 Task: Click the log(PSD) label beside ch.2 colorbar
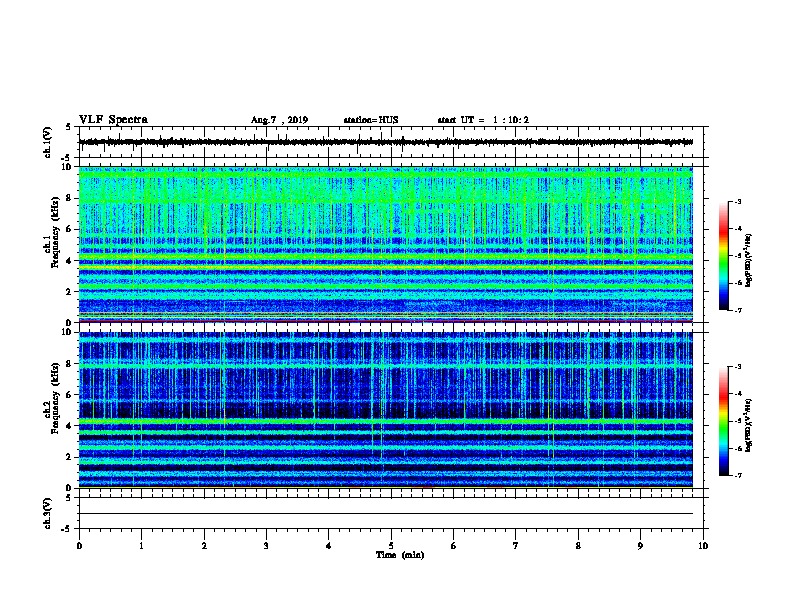pyautogui.click(x=749, y=425)
